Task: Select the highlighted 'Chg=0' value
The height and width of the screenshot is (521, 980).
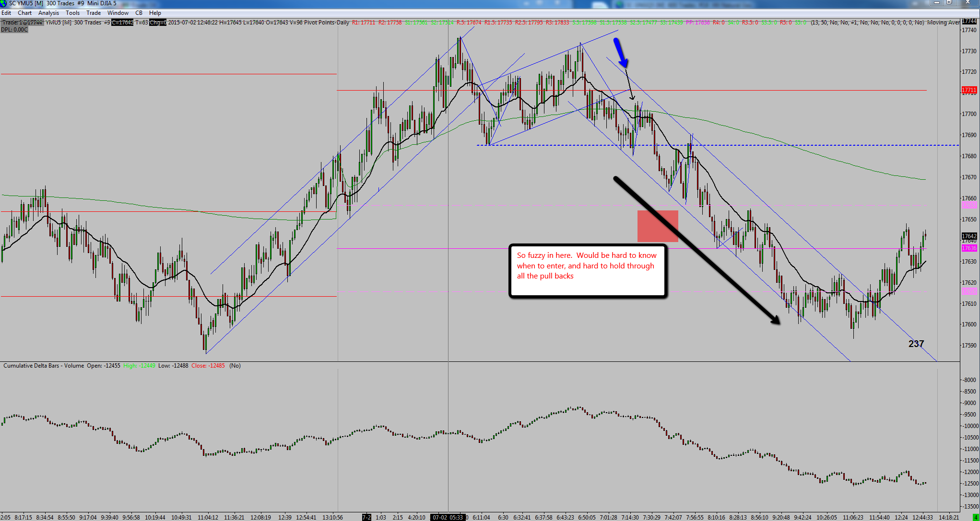Action: point(158,23)
